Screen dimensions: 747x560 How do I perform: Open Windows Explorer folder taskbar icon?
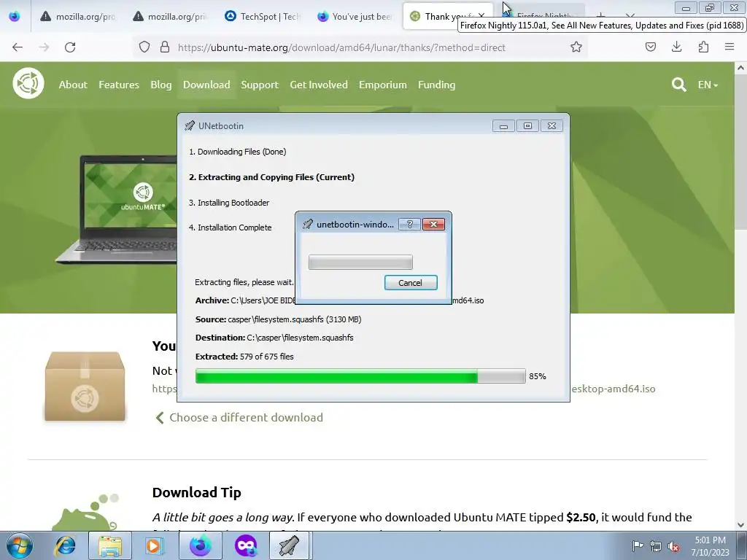[110, 545]
